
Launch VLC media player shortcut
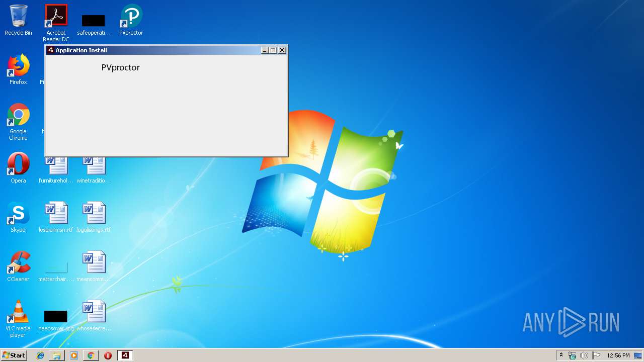(x=18, y=319)
